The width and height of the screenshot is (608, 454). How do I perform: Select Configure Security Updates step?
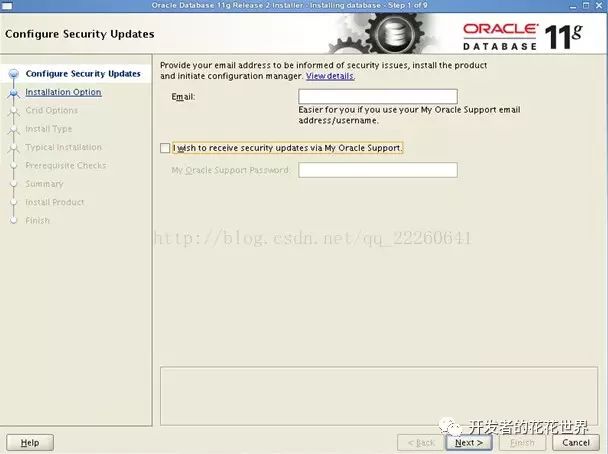83,74
